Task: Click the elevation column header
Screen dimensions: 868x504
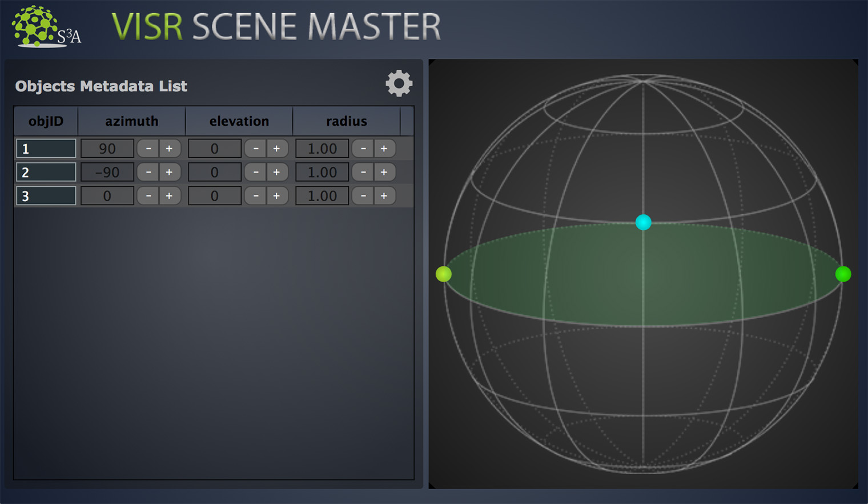Action: [239, 121]
